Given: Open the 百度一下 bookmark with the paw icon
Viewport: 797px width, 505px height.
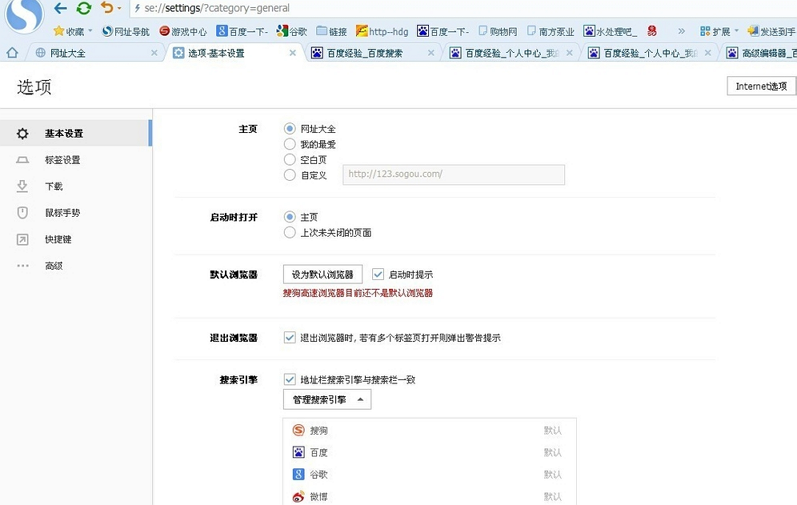Looking at the screenshot, I should coord(443,31).
